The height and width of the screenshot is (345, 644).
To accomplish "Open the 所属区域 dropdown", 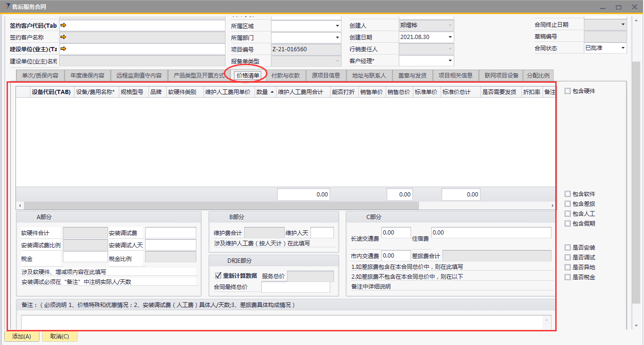I will coord(337,26).
